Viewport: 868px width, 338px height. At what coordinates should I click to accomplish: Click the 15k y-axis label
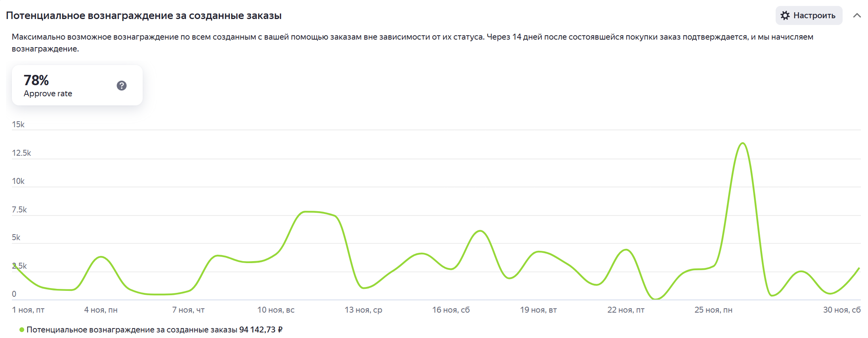coord(18,124)
